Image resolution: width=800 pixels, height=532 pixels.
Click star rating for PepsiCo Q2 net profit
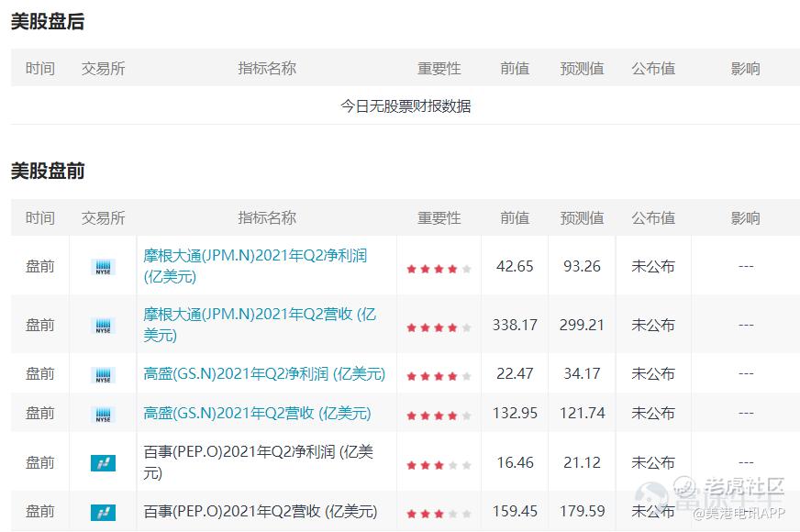click(x=439, y=465)
